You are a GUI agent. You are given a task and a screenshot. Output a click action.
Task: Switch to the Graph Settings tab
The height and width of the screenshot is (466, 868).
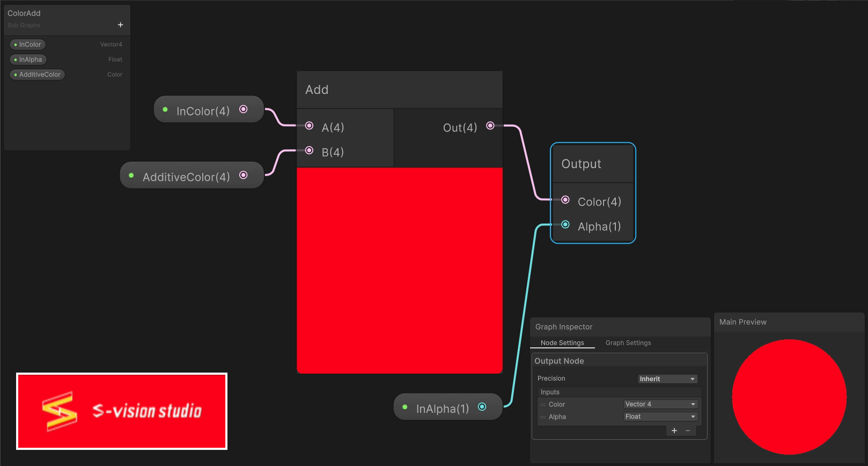628,343
